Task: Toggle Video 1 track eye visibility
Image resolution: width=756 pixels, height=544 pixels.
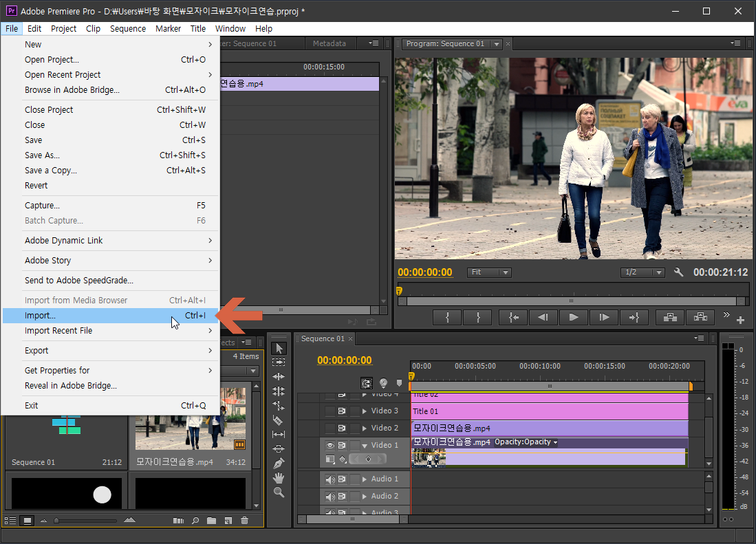Action: click(x=330, y=445)
